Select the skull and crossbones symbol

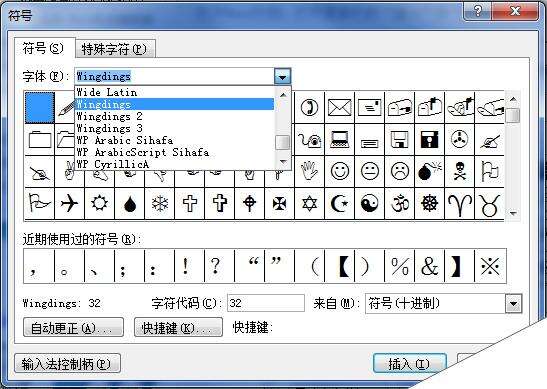459,171
